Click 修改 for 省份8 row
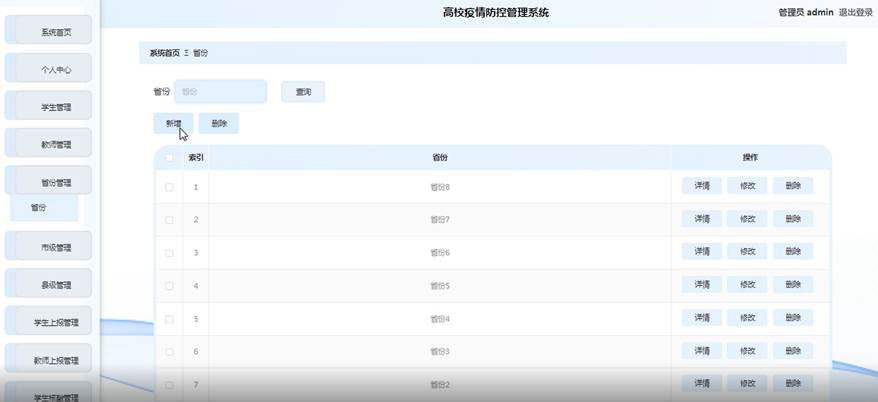This screenshot has height=402, width=878. tap(748, 186)
